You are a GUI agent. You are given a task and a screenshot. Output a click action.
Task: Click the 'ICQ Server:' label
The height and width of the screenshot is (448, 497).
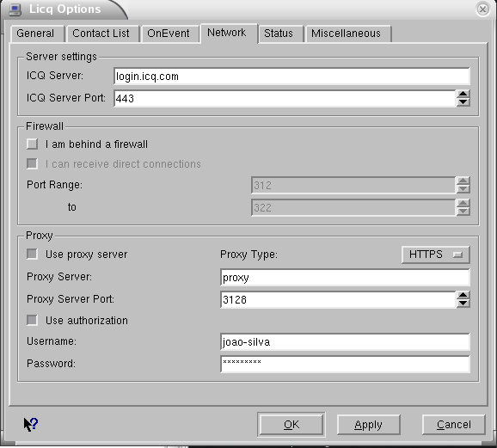click(55, 76)
